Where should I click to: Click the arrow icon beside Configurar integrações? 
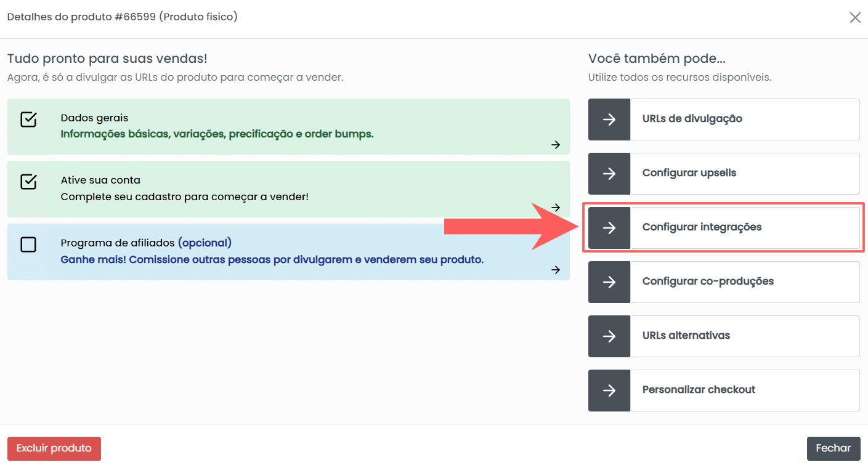(609, 228)
